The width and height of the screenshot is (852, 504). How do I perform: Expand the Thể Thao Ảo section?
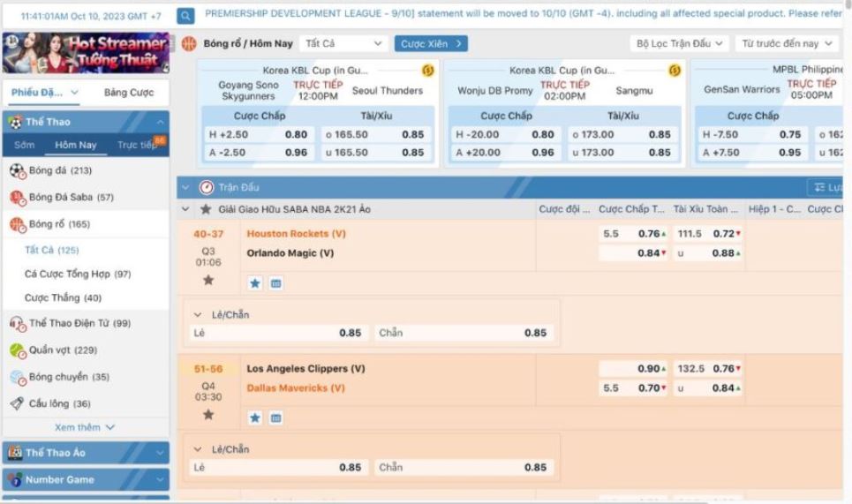pos(86,453)
